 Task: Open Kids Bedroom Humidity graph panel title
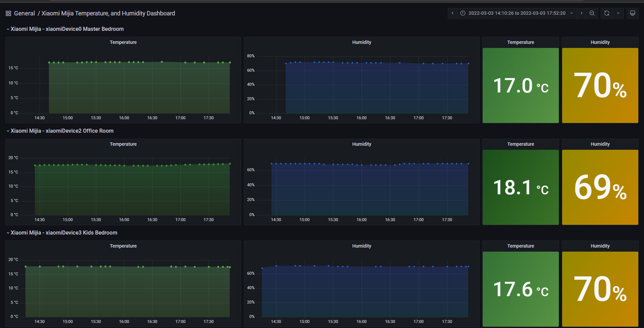[x=362, y=246]
